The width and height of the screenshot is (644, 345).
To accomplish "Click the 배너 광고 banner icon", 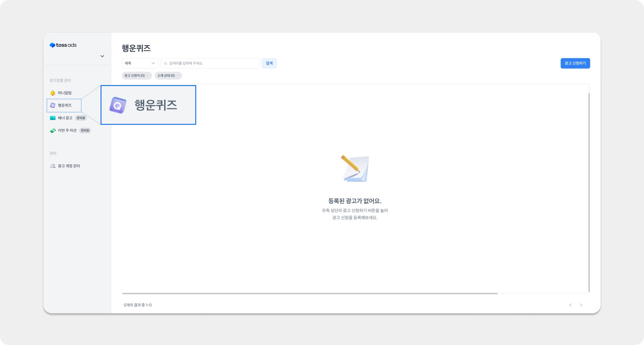I will pyautogui.click(x=53, y=118).
